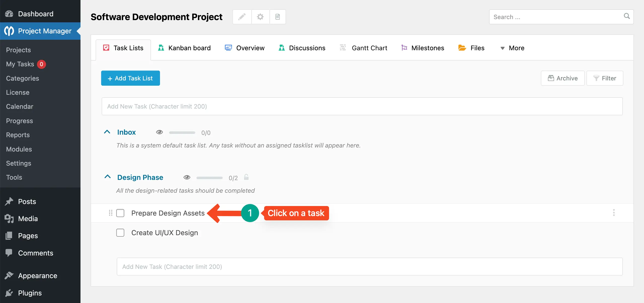This screenshot has width=644, height=303.
Task: Open the Files folder icon
Action: point(462,48)
